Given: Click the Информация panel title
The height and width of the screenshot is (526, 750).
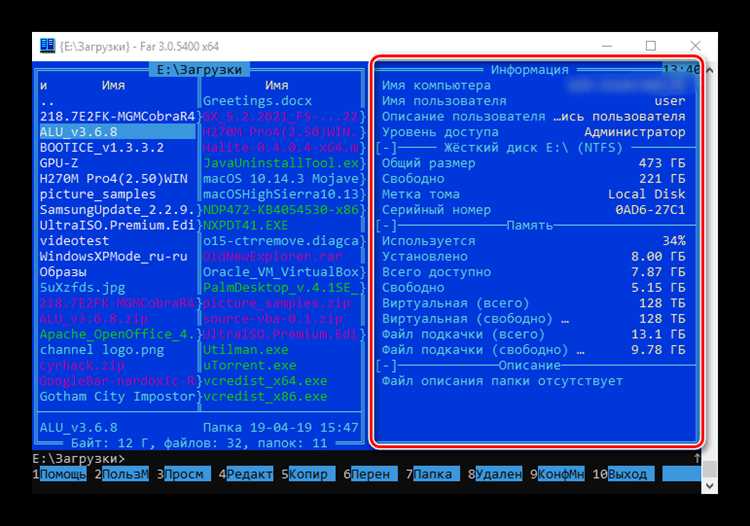Looking at the screenshot, I should (x=529, y=70).
